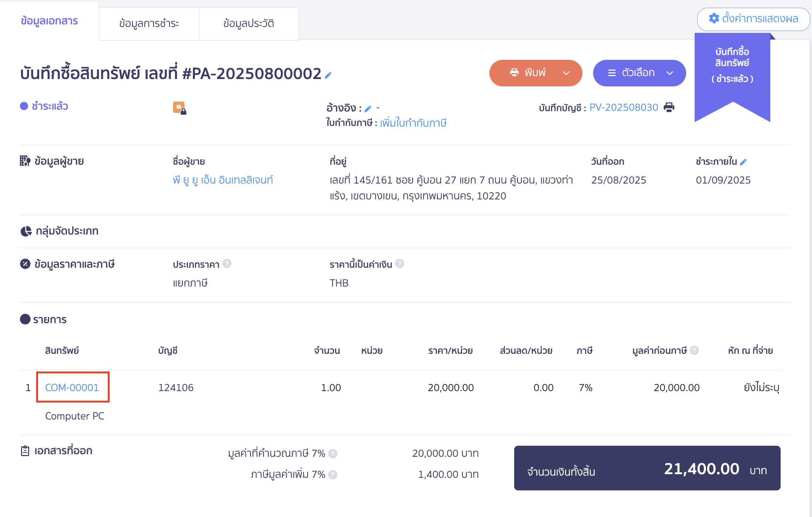Viewport: 812px width, 517px height.
Task: Click the tax rate 7% in item row
Action: (585, 387)
